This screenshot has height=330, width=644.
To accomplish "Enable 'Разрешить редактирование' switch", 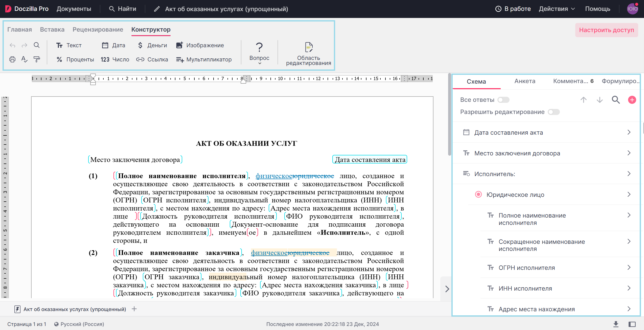I will tap(554, 112).
